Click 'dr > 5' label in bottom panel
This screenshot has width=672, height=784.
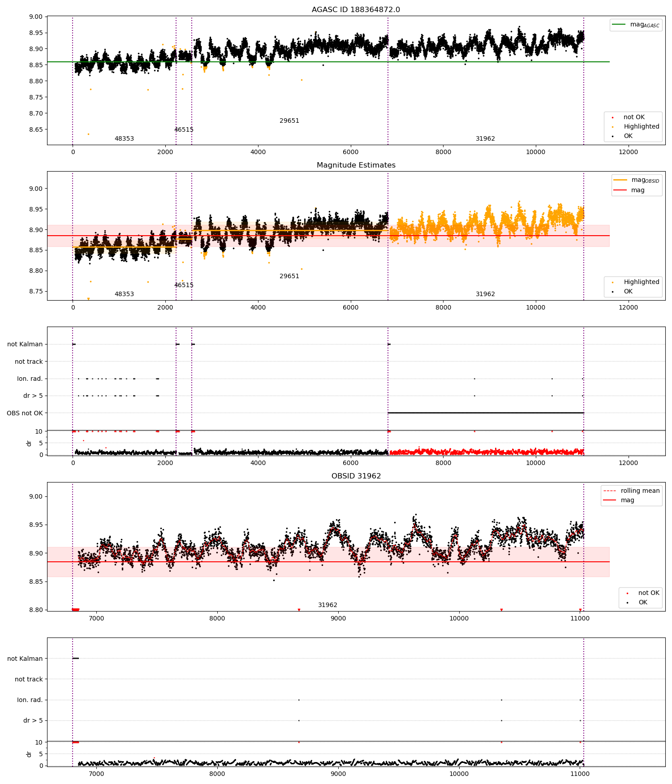[33, 720]
